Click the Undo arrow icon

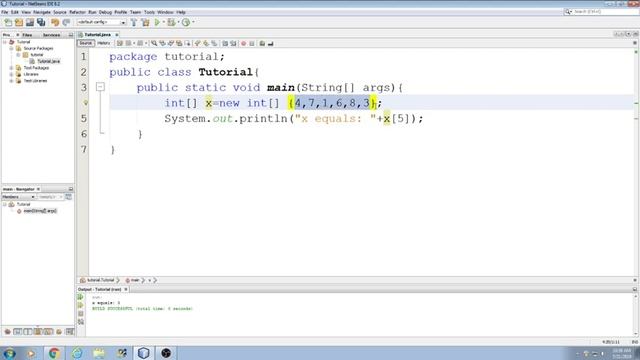55,22
